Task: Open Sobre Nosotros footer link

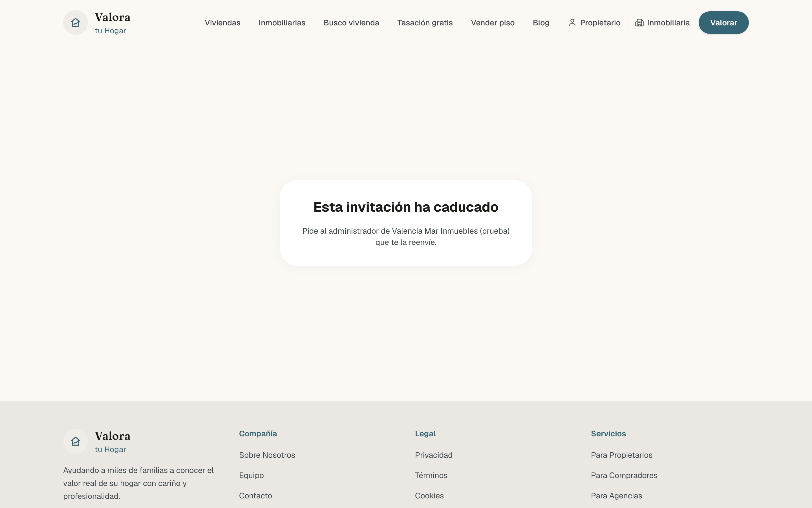Action: click(267, 455)
